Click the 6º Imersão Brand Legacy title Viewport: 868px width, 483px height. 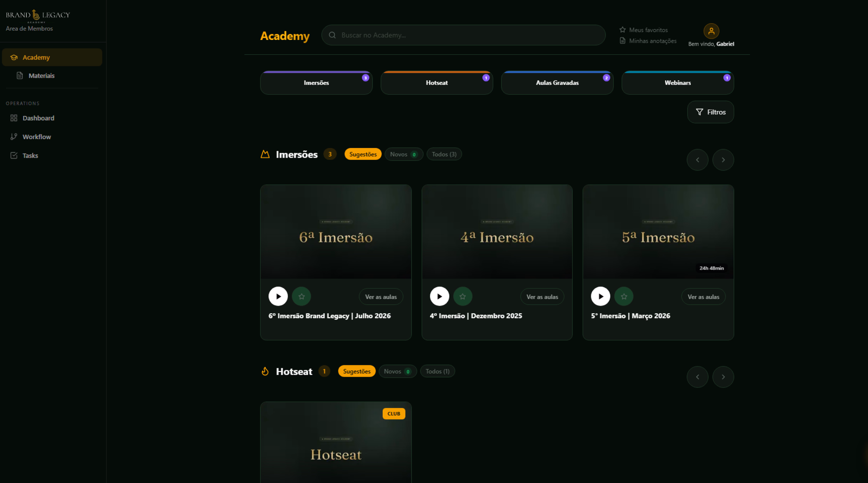pyautogui.click(x=330, y=316)
